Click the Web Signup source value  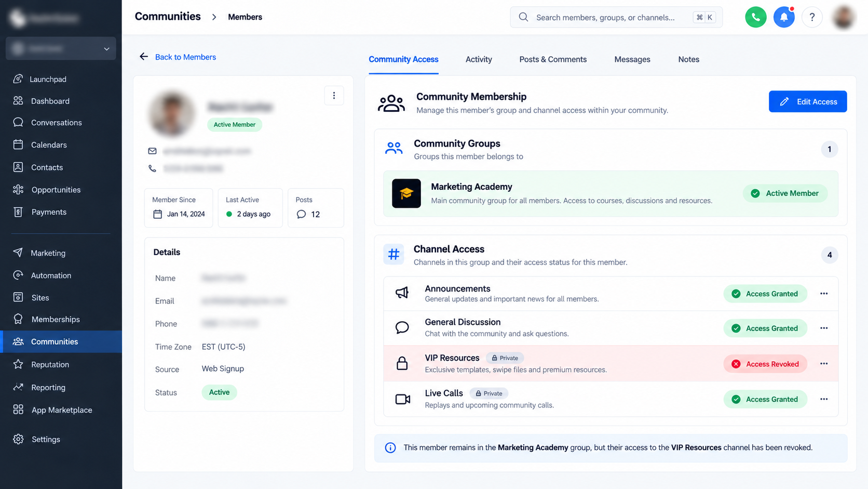click(223, 368)
